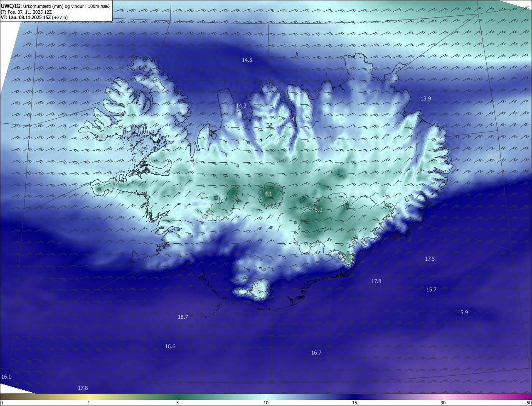Click the 10 tick on the color scale
Viewport: 532px width, 406px height.
pos(266,403)
